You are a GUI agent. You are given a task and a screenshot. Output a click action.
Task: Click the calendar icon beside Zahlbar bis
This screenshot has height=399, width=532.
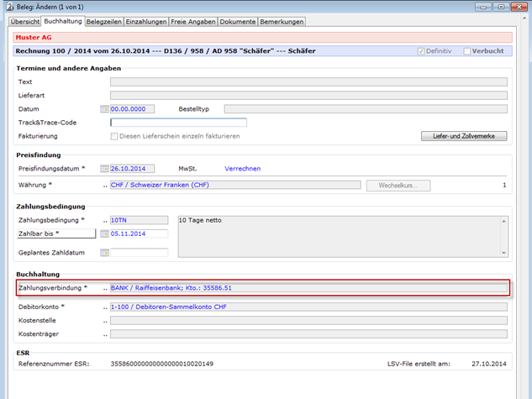pos(104,234)
